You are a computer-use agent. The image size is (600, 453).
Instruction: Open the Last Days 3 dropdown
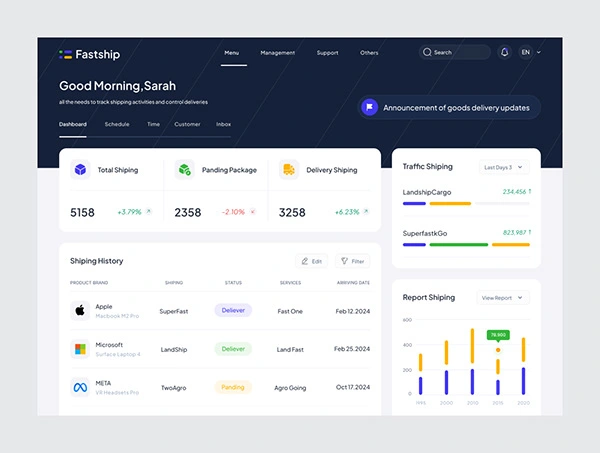[x=504, y=167]
